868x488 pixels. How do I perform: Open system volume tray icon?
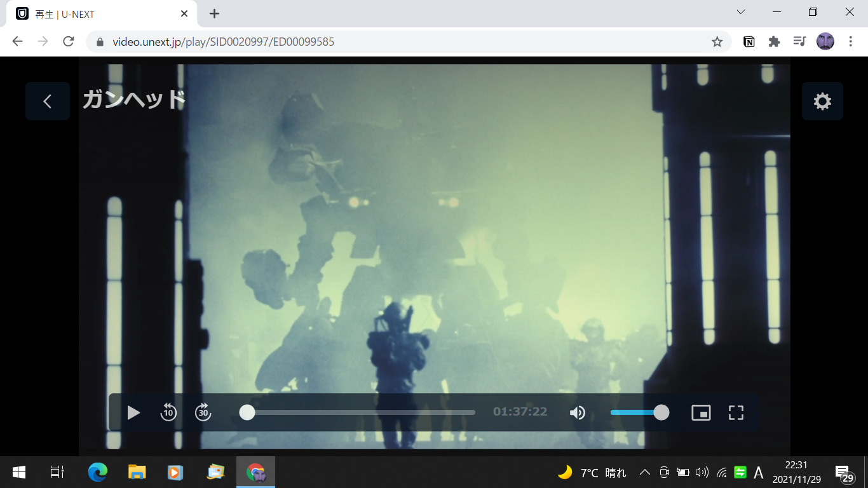click(702, 472)
